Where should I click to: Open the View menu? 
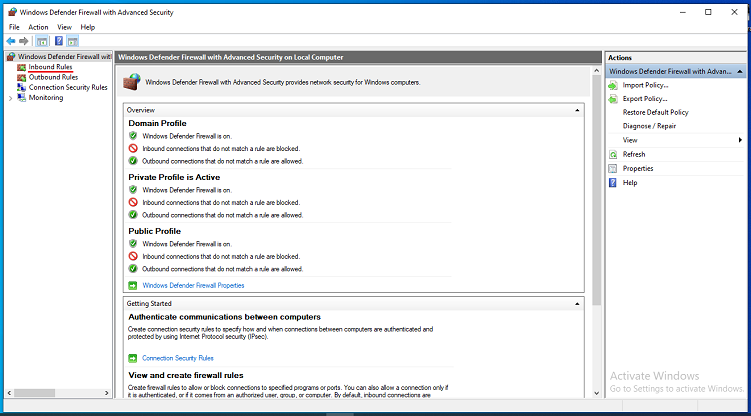(x=65, y=27)
